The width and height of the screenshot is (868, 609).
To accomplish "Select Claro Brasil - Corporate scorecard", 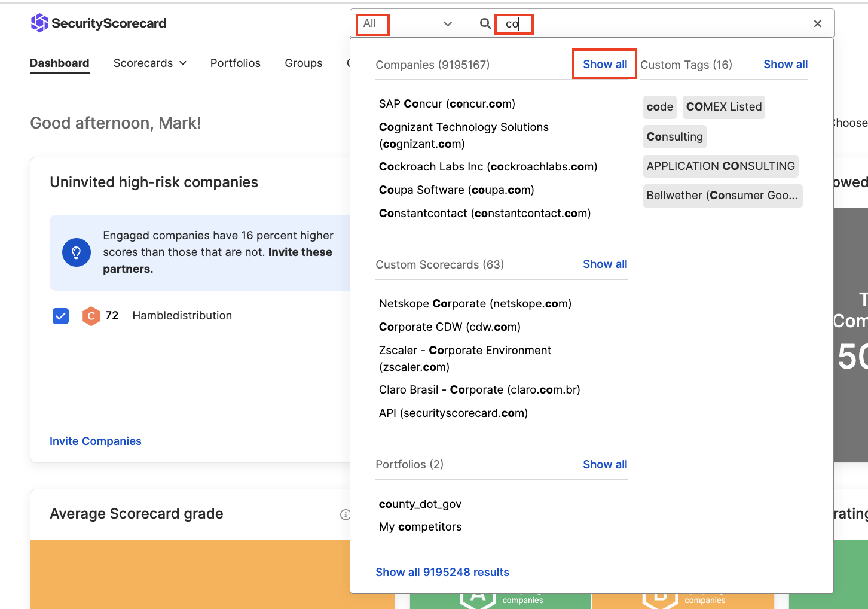I will (x=479, y=389).
